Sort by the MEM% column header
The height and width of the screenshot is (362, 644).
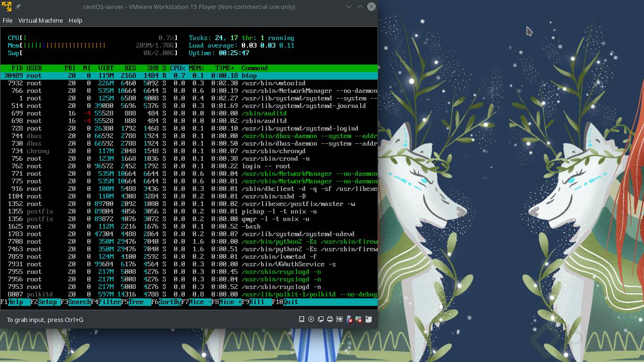(196, 68)
